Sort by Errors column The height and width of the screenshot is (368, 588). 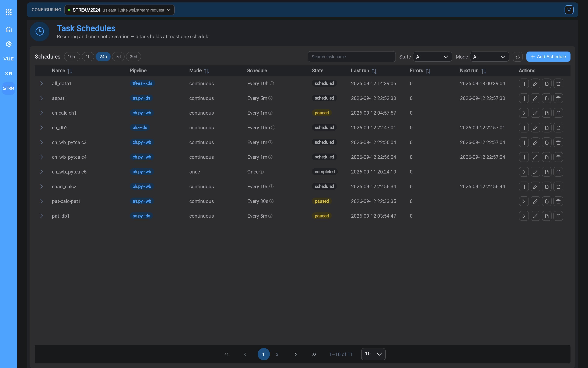[x=428, y=71]
